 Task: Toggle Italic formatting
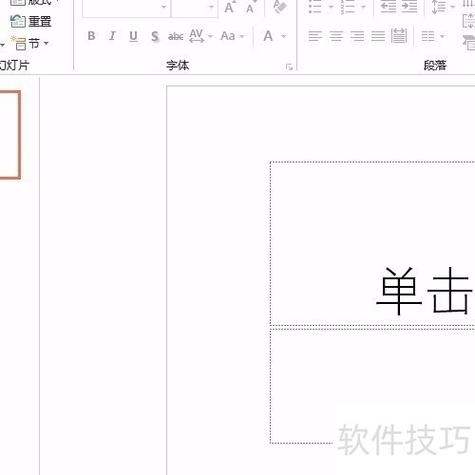[112, 36]
